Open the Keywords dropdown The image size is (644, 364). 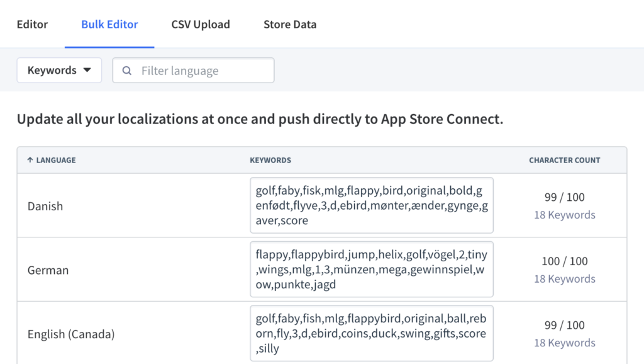59,71
